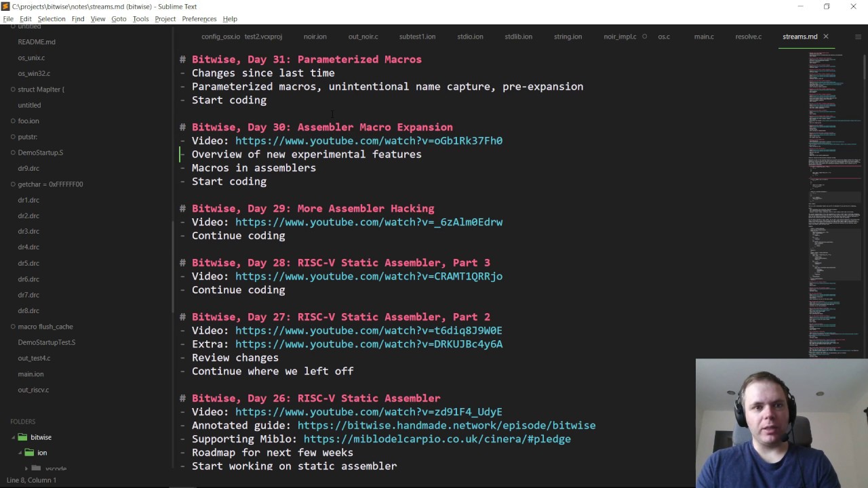Switch to the config_osx.io tab
Viewport: 868px width, 488px height.
point(220,37)
